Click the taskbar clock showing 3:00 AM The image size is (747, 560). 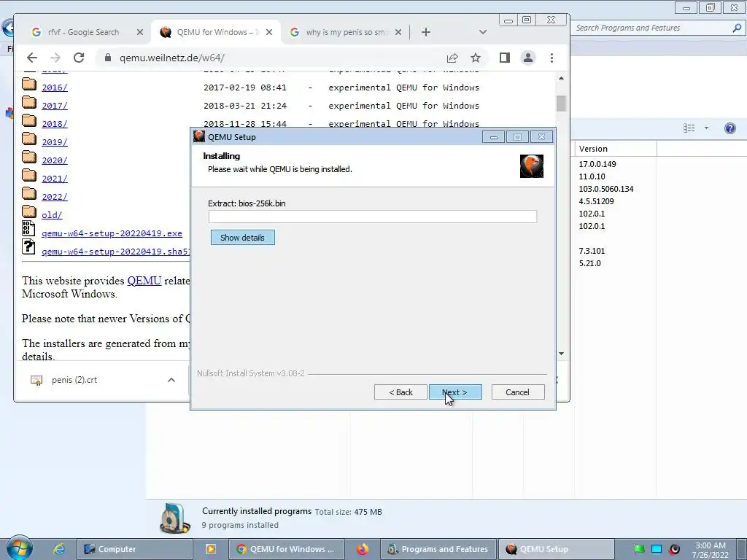pos(711,550)
